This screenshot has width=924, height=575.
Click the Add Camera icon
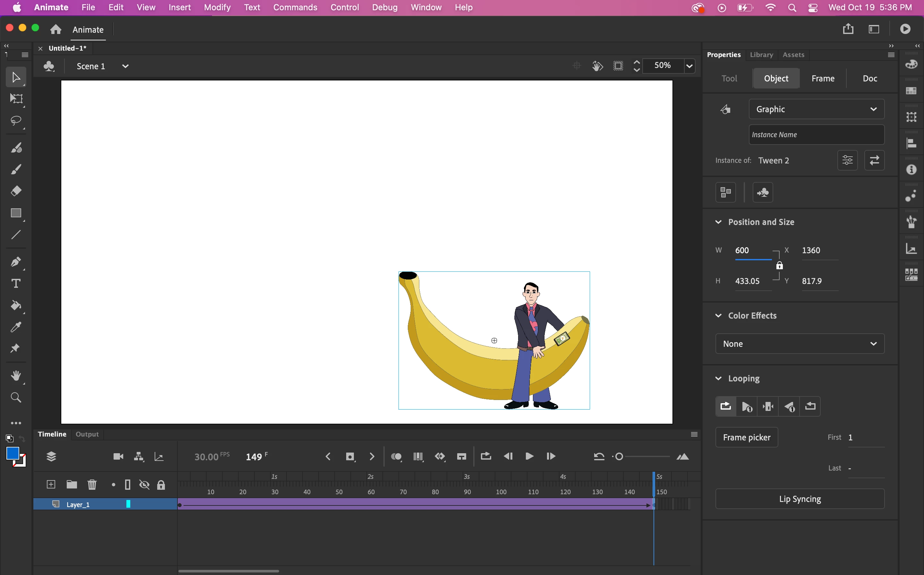click(x=118, y=456)
